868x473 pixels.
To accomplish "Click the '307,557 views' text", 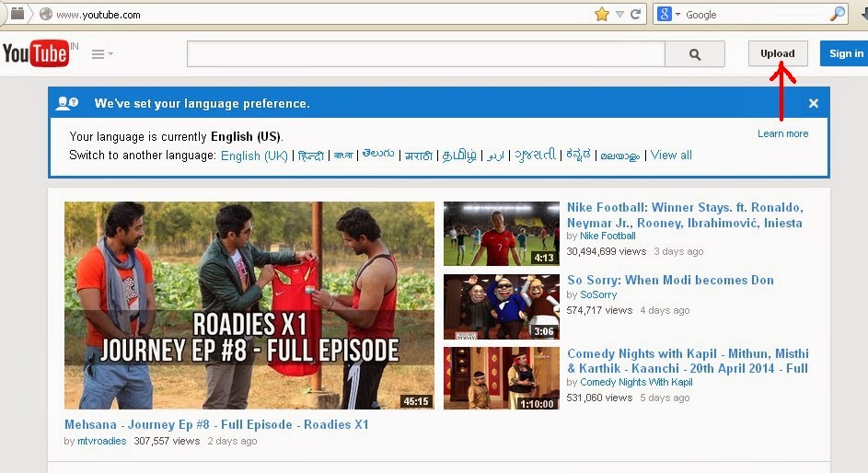I will 167,441.
